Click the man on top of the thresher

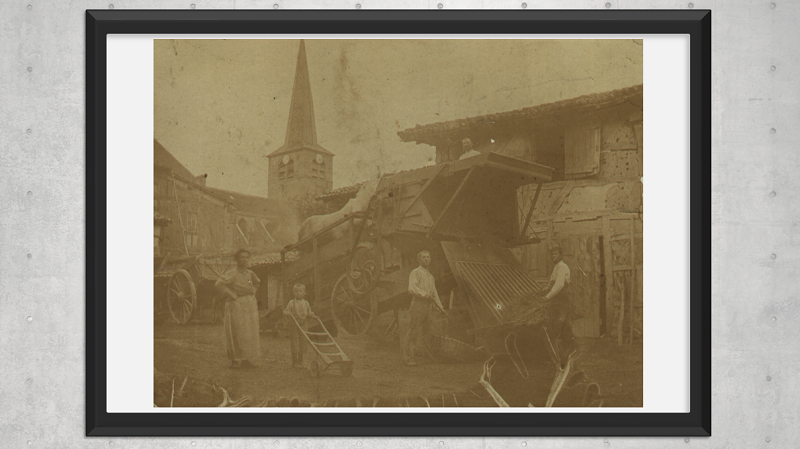point(467,149)
